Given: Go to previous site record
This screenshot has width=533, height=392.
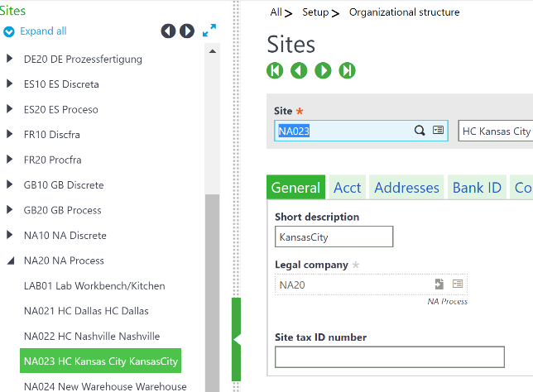Looking at the screenshot, I should [x=299, y=71].
